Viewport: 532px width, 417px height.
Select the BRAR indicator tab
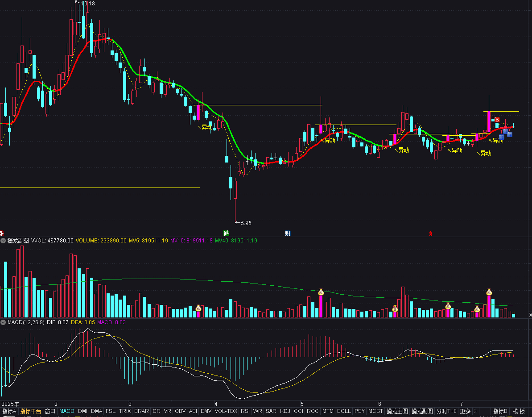pyautogui.click(x=141, y=411)
